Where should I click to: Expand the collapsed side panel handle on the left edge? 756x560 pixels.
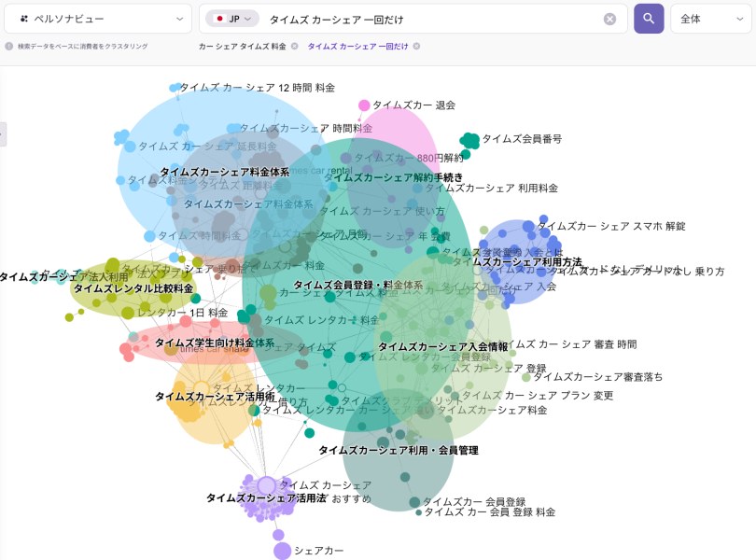(3, 134)
